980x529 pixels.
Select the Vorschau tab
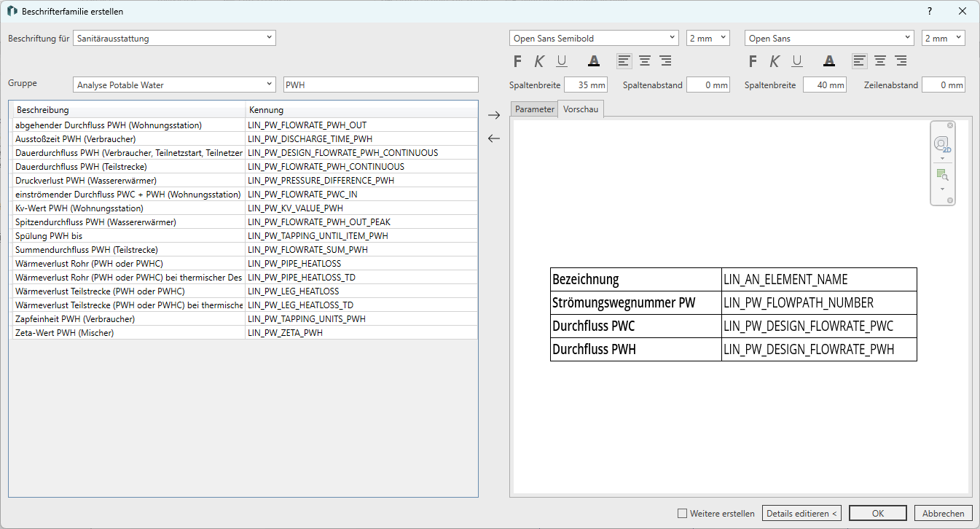click(581, 109)
